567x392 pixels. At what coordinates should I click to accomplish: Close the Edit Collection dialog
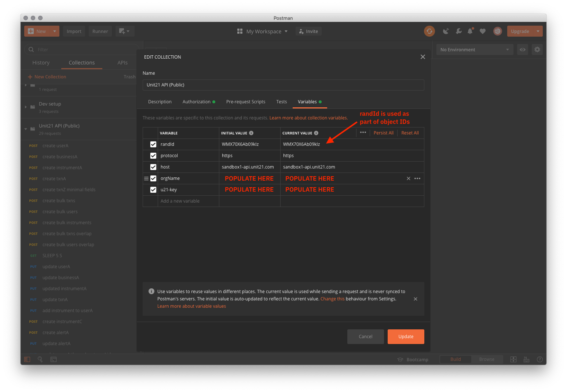[423, 57]
